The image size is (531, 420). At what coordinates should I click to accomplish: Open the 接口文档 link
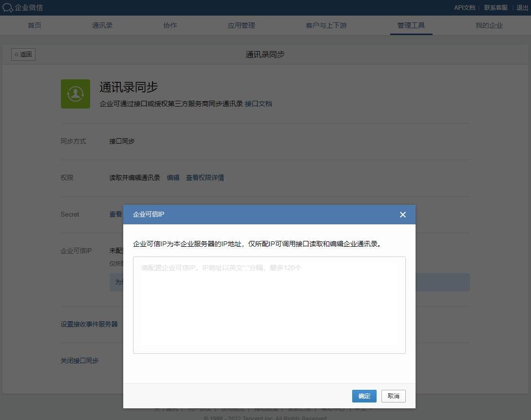pos(258,104)
